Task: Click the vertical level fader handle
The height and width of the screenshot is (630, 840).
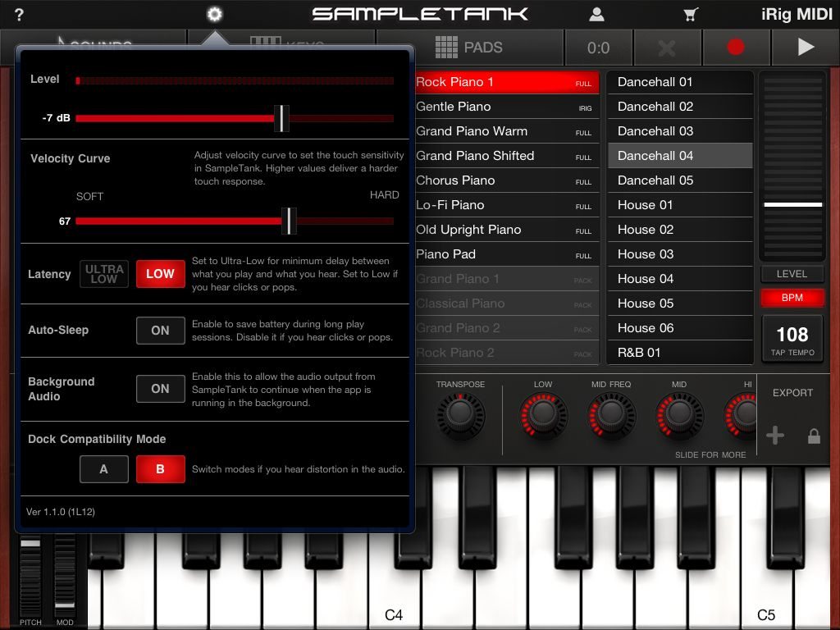Action: pyautogui.click(x=793, y=204)
